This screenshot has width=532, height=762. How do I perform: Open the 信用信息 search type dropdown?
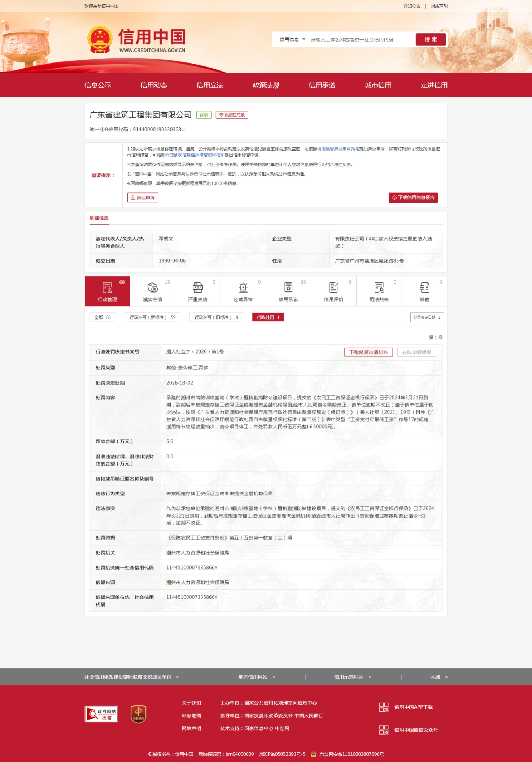click(292, 39)
